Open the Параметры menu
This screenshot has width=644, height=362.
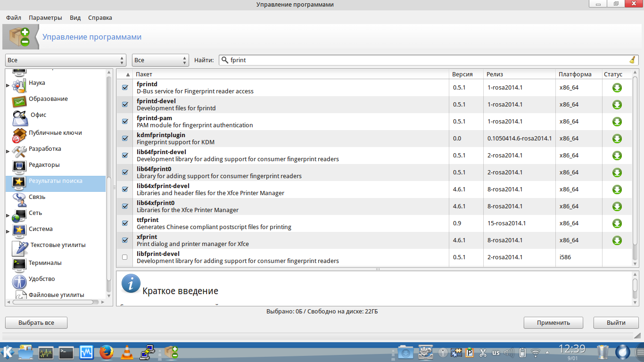45,17
